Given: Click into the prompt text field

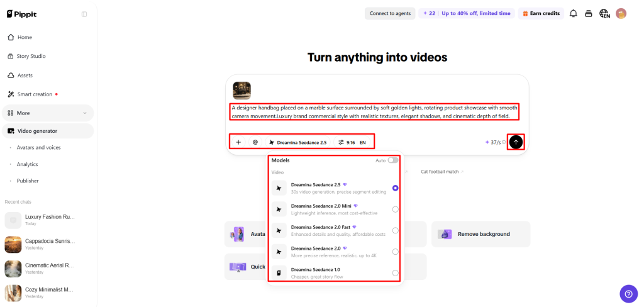Looking at the screenshot, I should coord(374,112).
